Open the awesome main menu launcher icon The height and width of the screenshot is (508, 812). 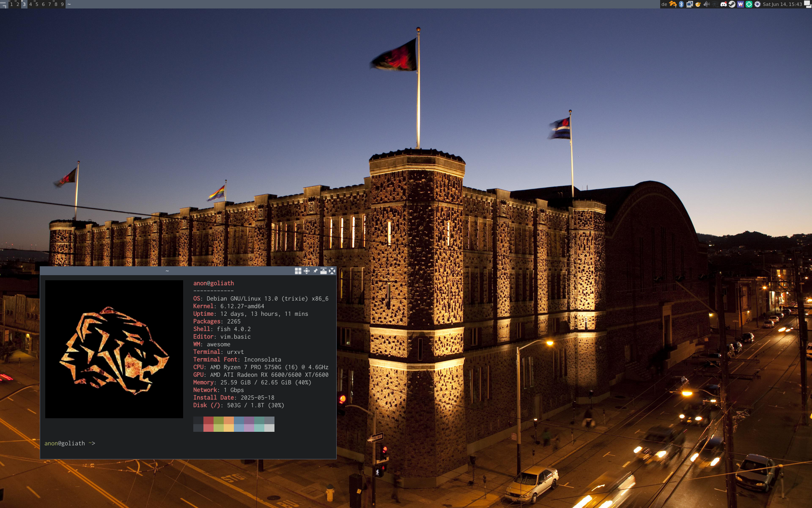point(4,4)
